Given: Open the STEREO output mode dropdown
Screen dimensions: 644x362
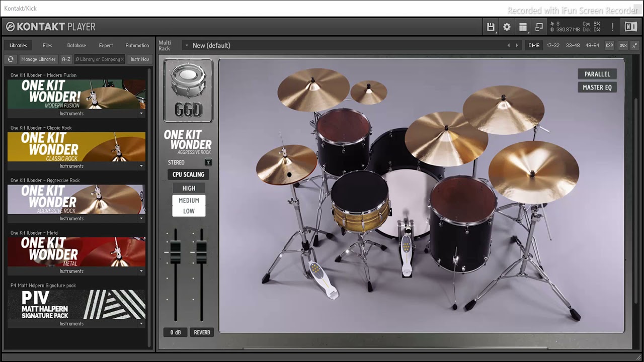Looking at the screenshot, I should pos(208,162).
